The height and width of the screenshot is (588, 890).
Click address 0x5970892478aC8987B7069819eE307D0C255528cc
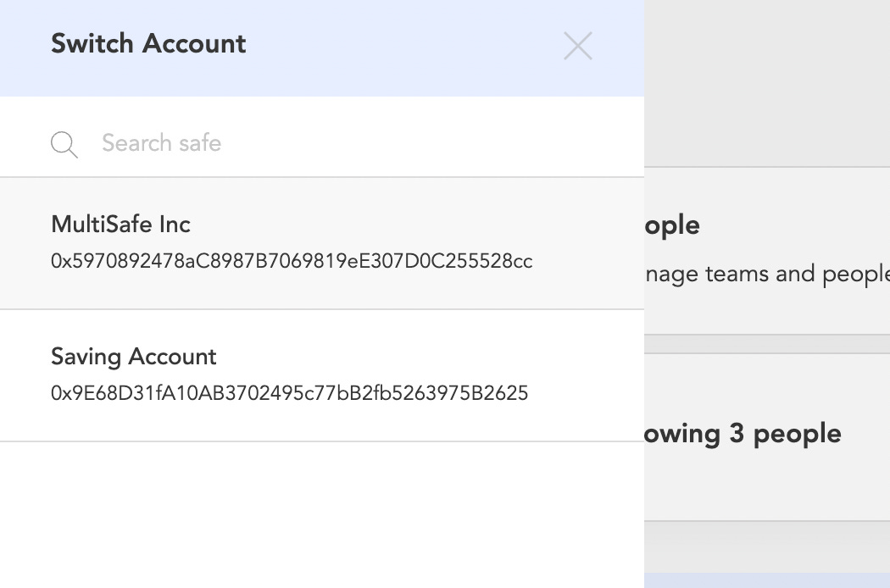click(x=292, y=261)
